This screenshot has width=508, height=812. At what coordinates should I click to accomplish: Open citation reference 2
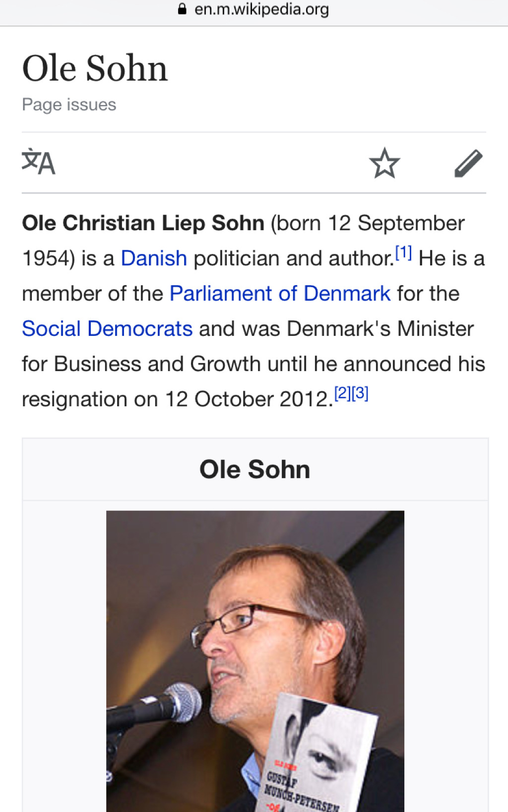(343, 394)
